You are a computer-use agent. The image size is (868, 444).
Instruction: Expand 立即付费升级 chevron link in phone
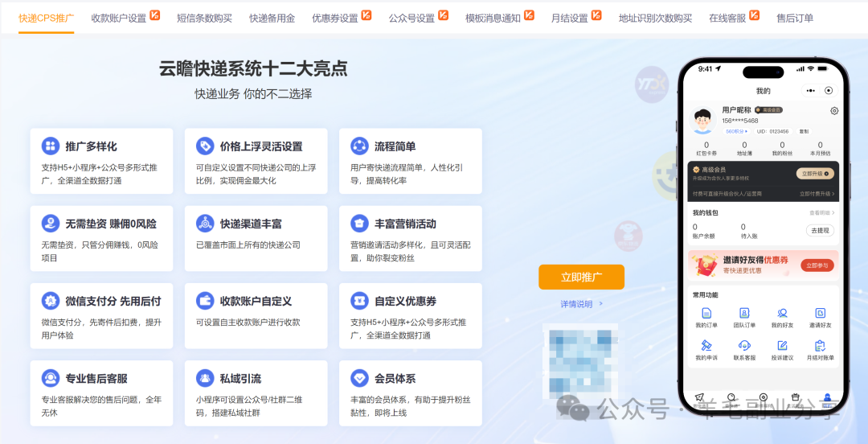point(817,194)
